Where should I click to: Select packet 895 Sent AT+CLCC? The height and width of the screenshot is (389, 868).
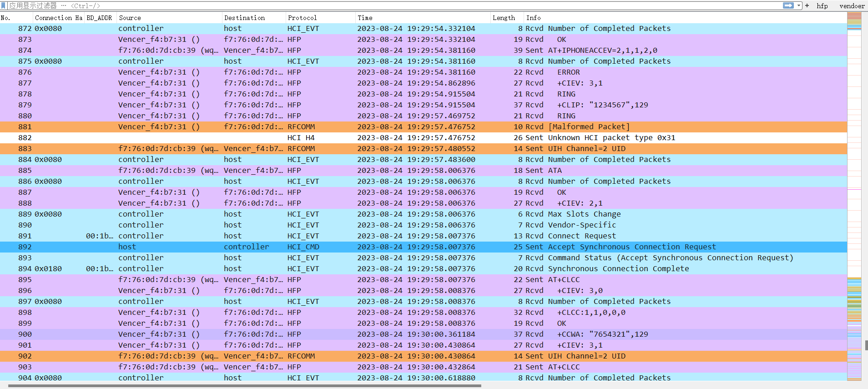423,279
